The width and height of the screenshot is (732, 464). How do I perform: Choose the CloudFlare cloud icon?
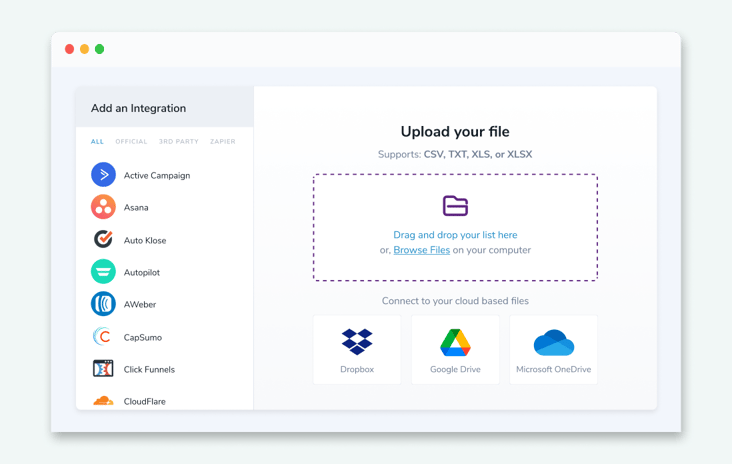[103, 401]
